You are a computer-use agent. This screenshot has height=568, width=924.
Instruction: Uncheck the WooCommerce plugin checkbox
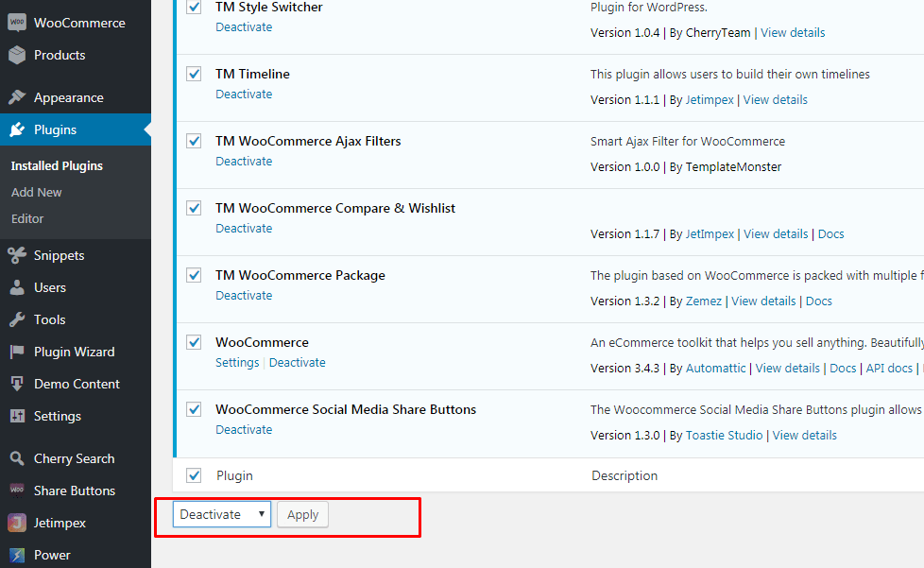pos(194,342)
